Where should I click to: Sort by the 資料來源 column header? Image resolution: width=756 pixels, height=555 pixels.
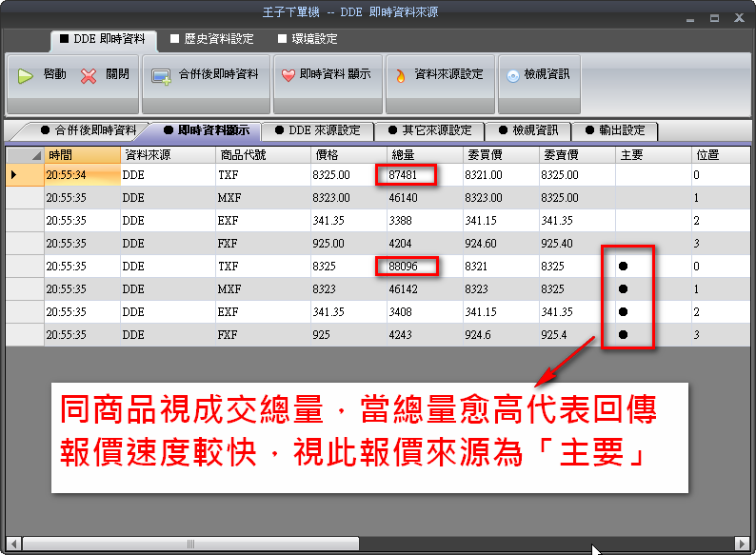(x=169, y=155)
